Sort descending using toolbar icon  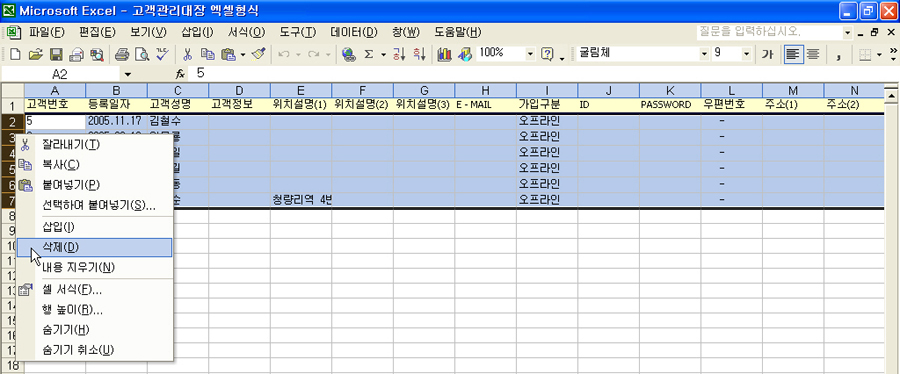point(420,54)
